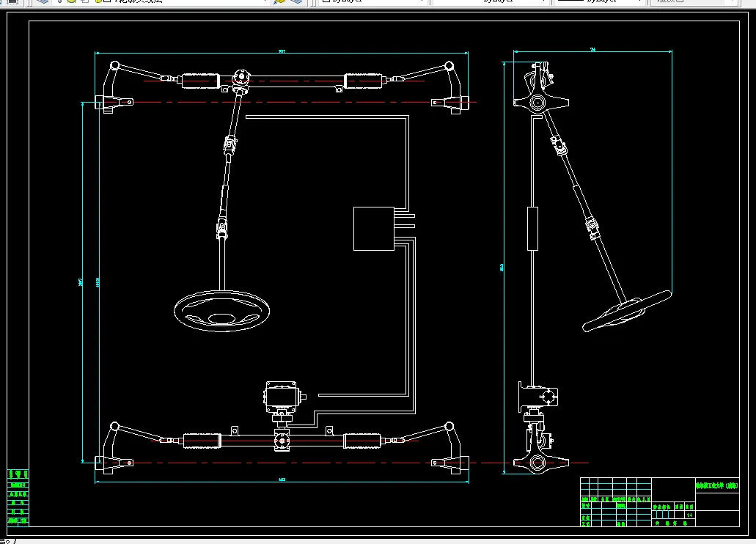
Task: Select the upper universal joint on front-view column
Action: [230, 144]
